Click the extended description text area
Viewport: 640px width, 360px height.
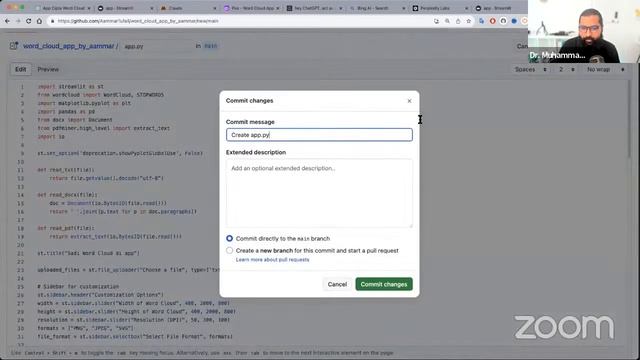[x=319, y=193]
